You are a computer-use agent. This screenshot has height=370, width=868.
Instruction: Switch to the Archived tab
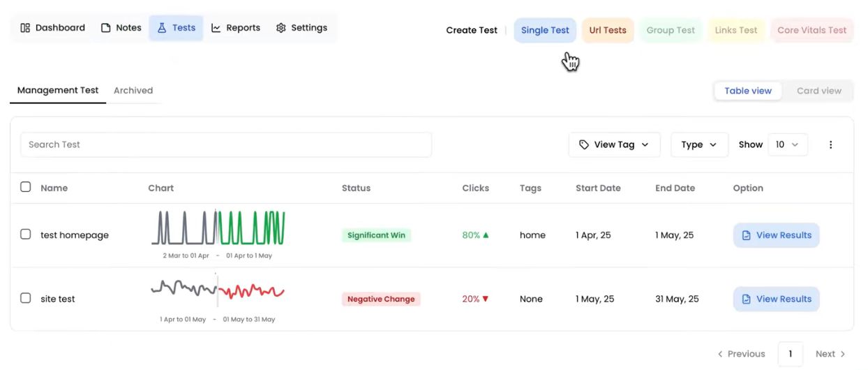tap(133, 90)
